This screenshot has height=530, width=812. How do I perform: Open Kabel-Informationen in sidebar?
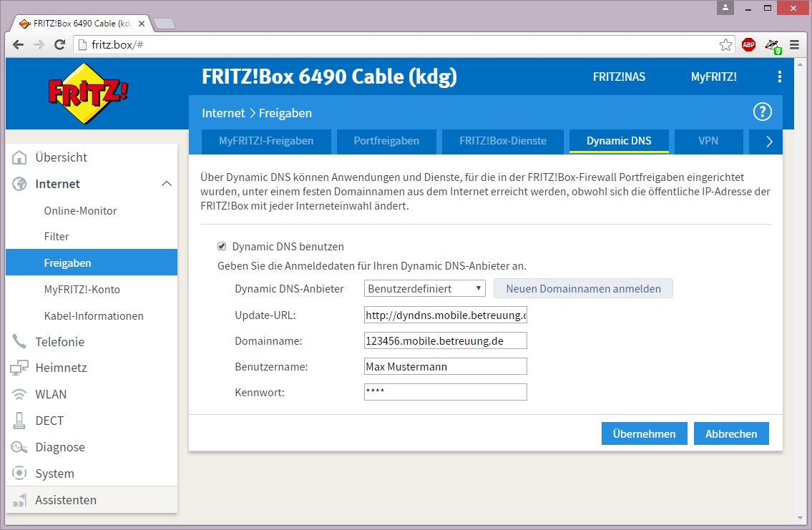(x=94, y=315)
